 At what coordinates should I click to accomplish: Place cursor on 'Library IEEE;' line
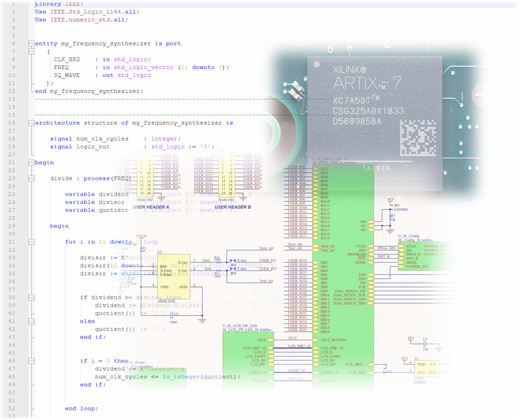(x=59, y=4)
